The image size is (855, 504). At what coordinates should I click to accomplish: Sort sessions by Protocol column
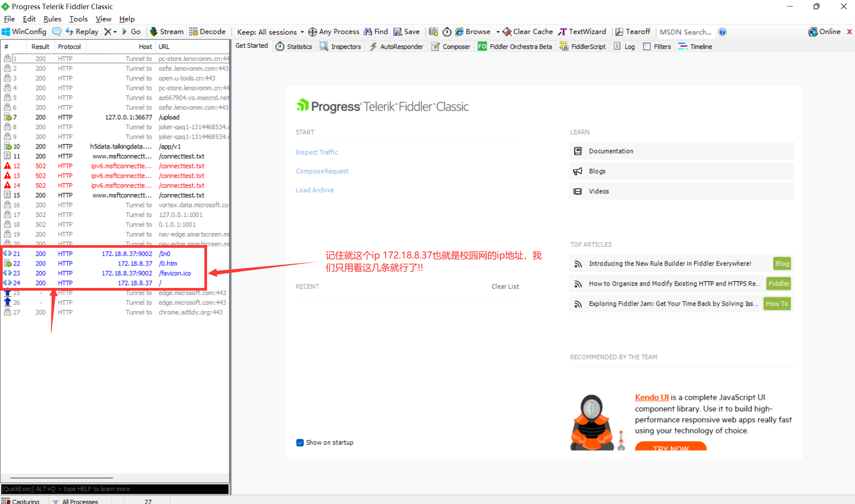tap(70, 47)
